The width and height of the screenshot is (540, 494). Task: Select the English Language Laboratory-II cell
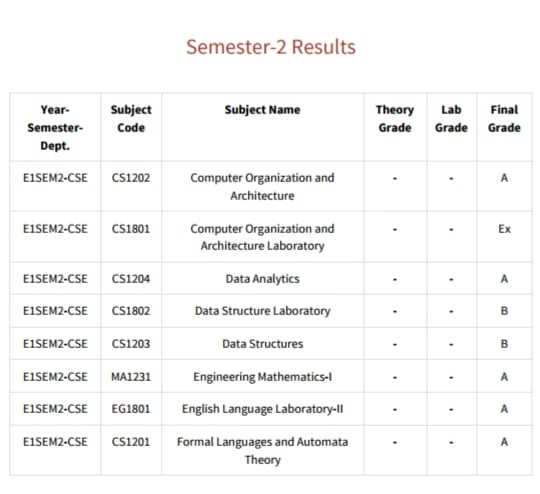tap(262, 409)
